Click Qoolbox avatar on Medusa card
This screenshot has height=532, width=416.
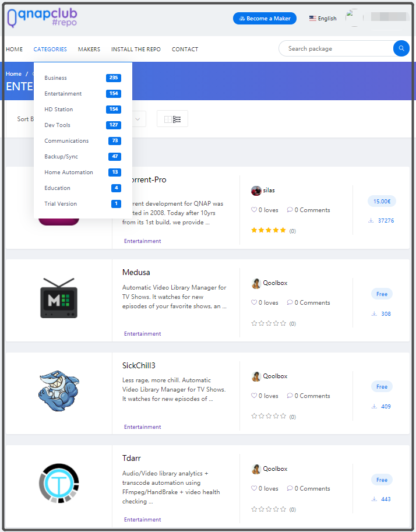pos(256,283)
